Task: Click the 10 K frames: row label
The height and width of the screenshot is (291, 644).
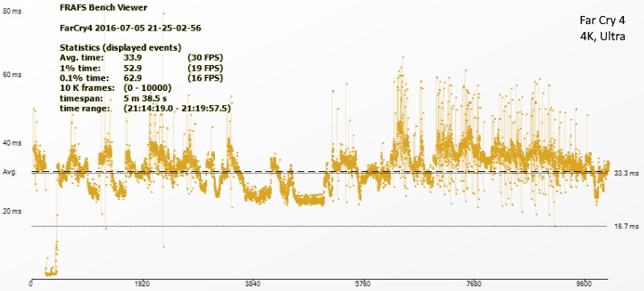Action: tap(86, 88)
